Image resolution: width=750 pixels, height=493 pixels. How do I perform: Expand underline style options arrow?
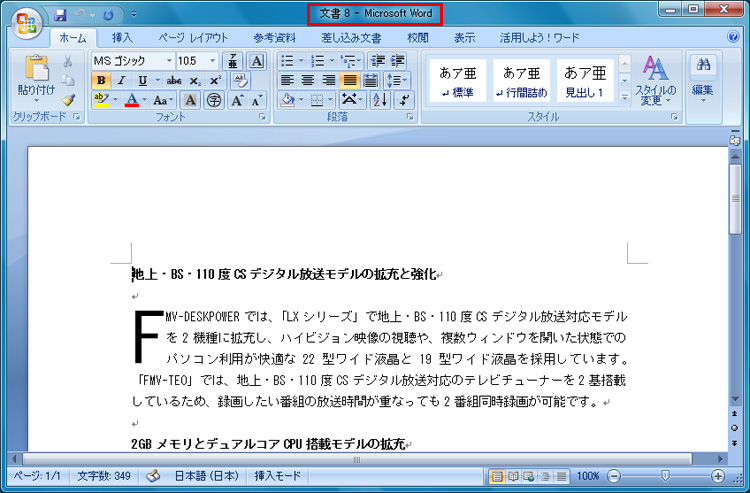click(x=157, y=80)
